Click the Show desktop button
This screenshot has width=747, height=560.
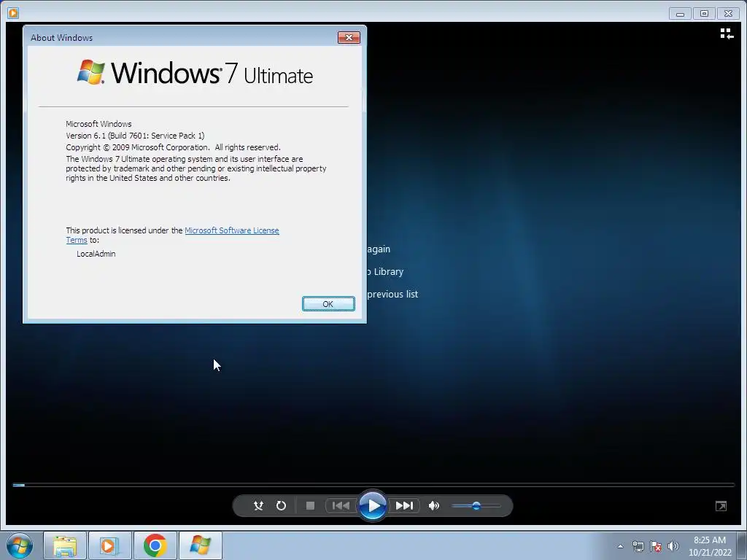(x=742, y=545)
